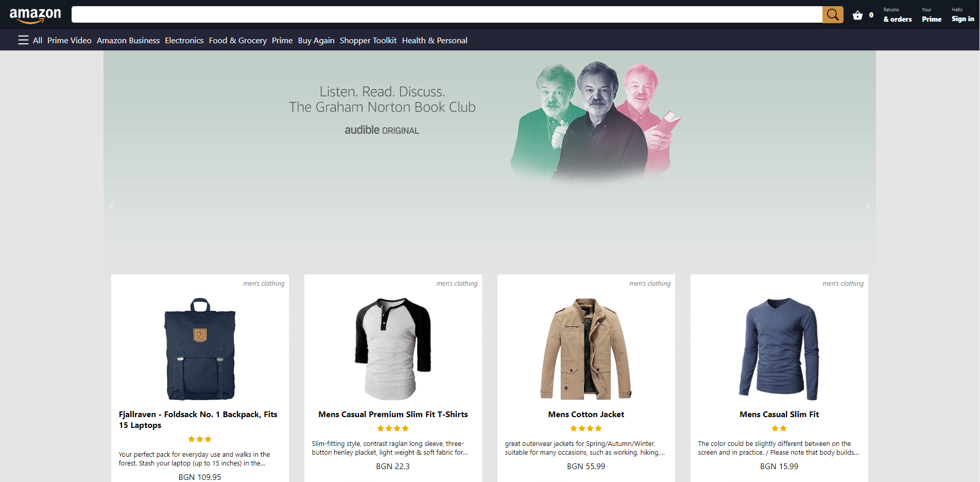Click the Graham Norton Book Club banner
The image size is (980, 482).
[x=489, y=154]
